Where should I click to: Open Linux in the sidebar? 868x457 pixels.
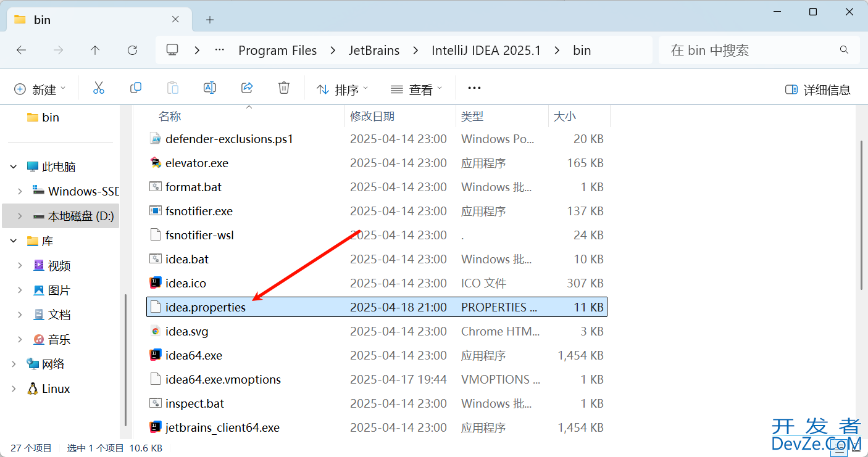coord(49,389)
